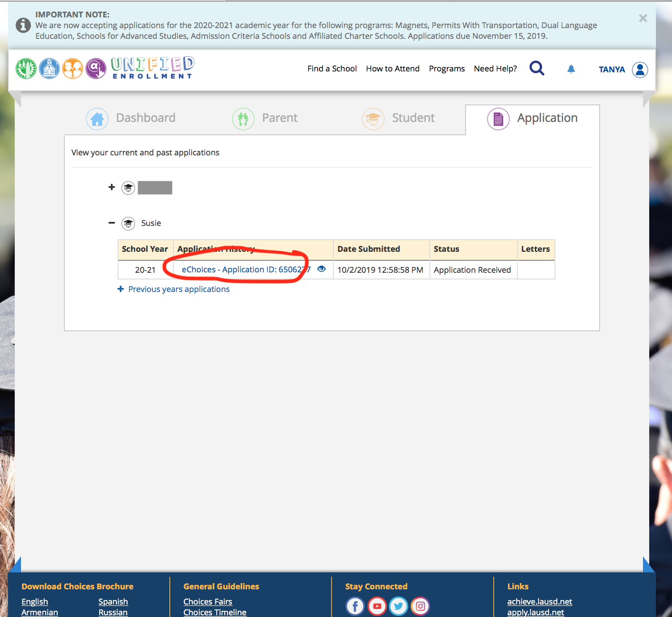
Task: Open the Instagram icon in footer
Action: click(x=420, y=606)
